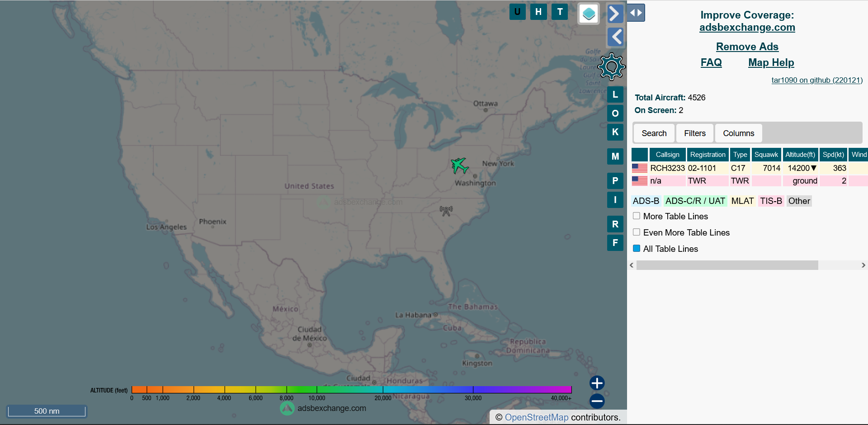The width and height of the screenshot is (868, 425).
Task: Select the green C17 aircraft on map
Action: pos(460,165)
